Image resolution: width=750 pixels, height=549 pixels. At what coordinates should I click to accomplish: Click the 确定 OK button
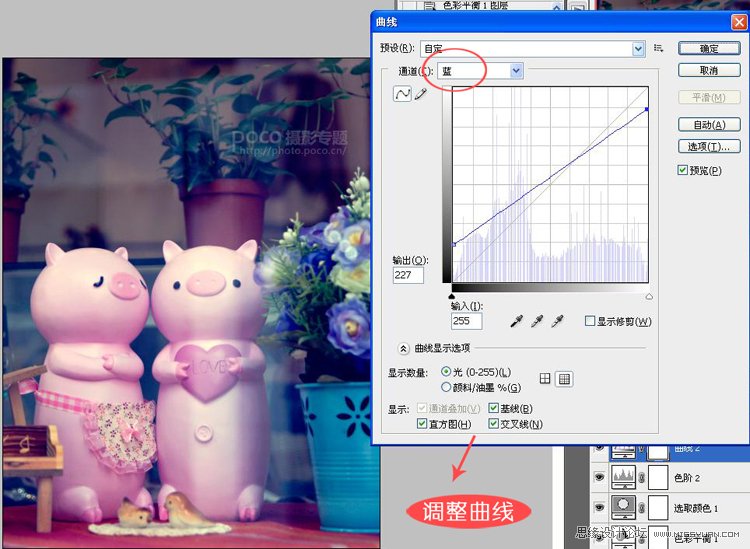coord(709,48)
